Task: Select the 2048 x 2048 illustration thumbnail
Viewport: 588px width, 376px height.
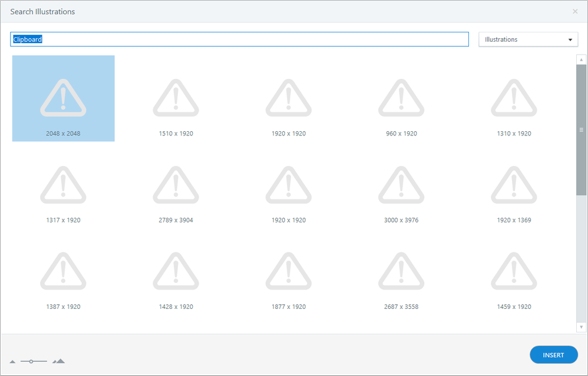Action: [x=64, y=98]
